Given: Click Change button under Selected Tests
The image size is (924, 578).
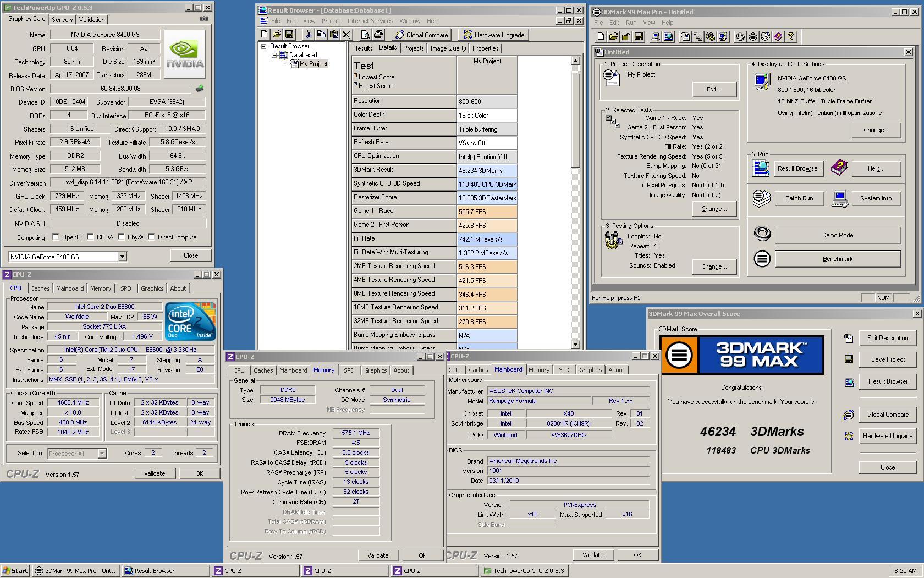Looking at the screenshot, I should pyautogui.click(x=714, y=209).
